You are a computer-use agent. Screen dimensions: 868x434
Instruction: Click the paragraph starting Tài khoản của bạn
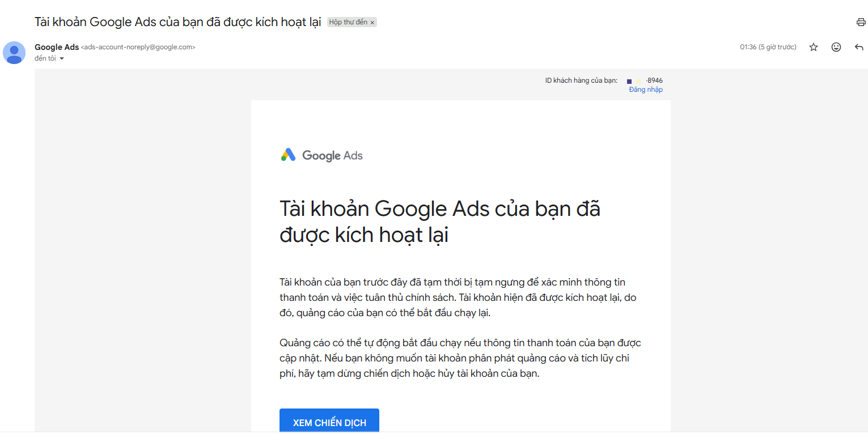[x=454, y=297]
